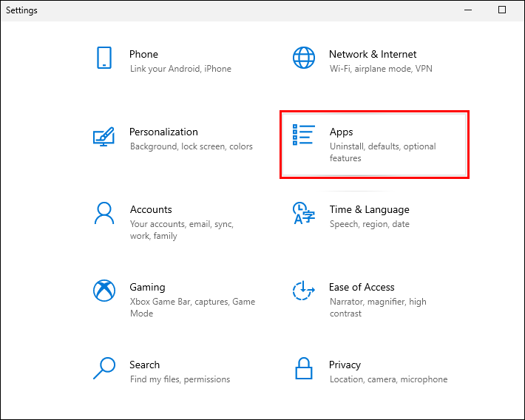Click the Privacy category title
Viewport: 525px width, 420px height.
click(345, 365)
